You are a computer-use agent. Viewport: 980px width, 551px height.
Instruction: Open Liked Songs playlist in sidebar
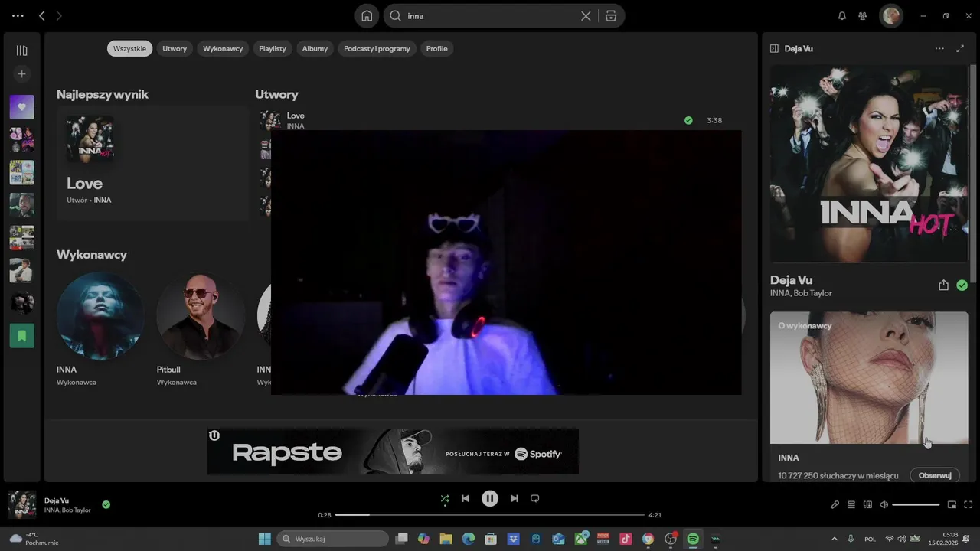click(x=21, y=107)
